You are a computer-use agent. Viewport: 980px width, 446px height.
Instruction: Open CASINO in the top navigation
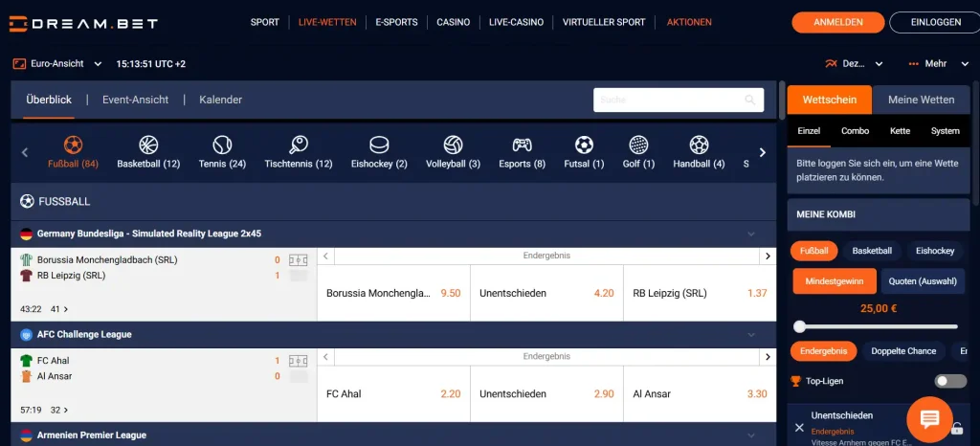[x=453, y=22]
